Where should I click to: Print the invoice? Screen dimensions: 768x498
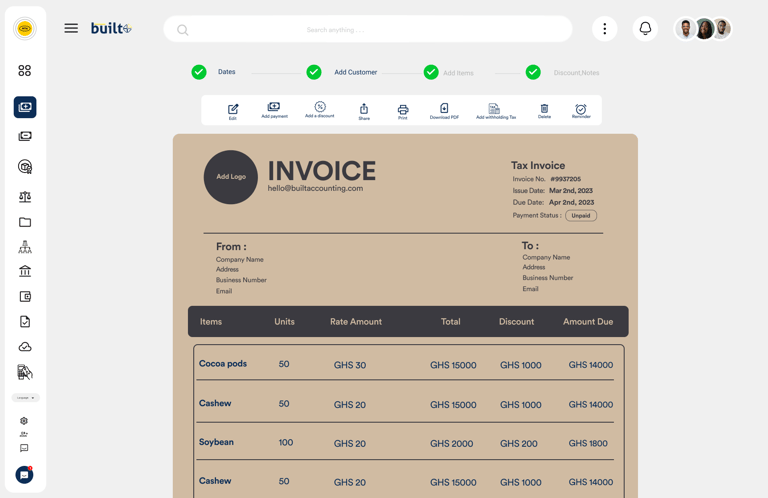[403, 112]
